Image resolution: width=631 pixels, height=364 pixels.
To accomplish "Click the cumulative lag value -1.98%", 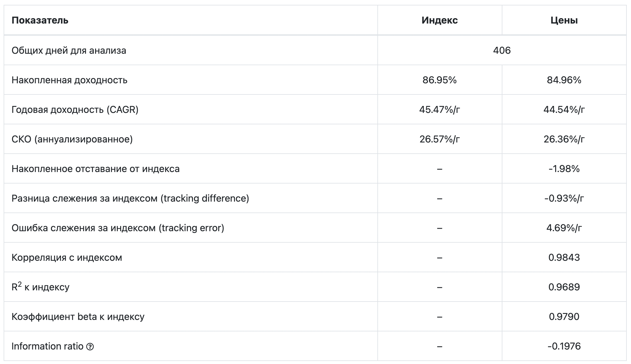I will tap(564, 168).
